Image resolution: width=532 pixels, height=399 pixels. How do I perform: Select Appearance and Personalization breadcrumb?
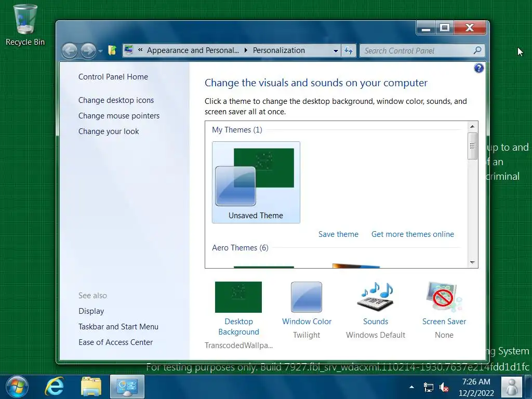coord(193,50)
